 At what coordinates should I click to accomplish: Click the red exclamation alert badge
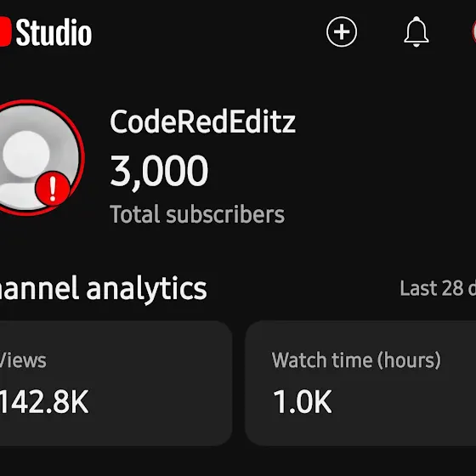(x=53, y=189)
